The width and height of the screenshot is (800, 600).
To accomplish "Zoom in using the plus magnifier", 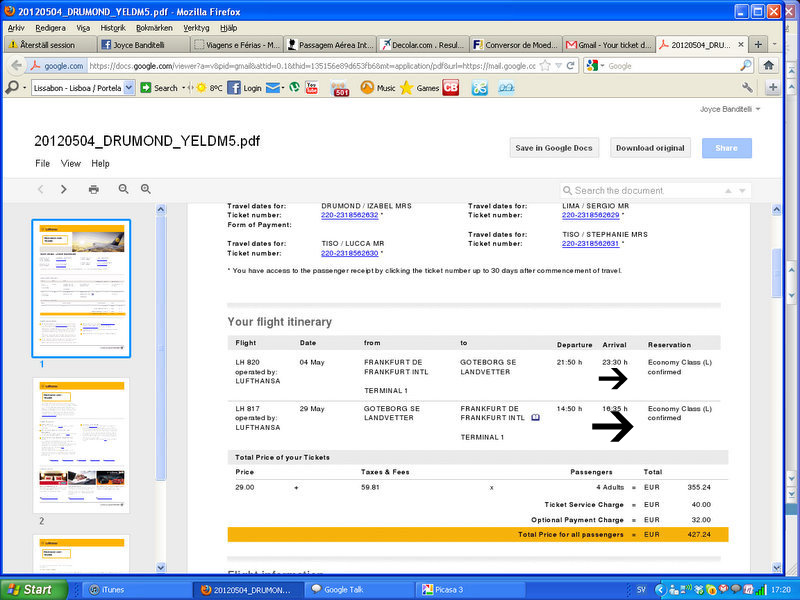I will pos(146,189).
